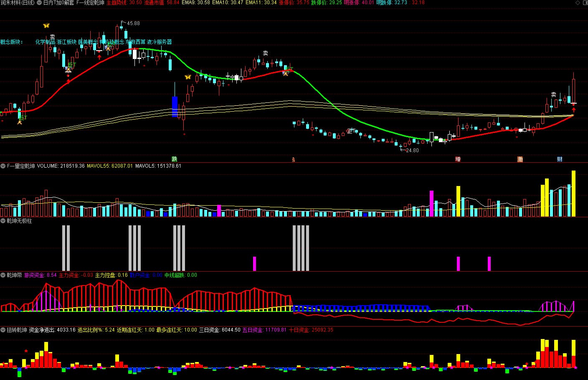Screen dimensions: 588x380
Task: Click the red star in 扭转乾坤 panel
Action: pos(26,351)
